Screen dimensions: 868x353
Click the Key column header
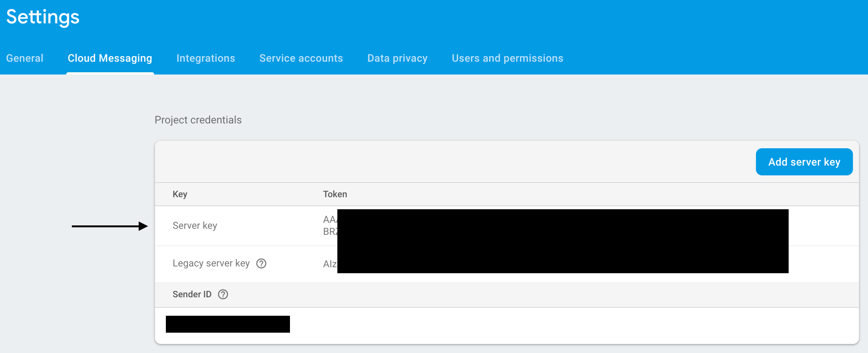(x=180, y=194)
